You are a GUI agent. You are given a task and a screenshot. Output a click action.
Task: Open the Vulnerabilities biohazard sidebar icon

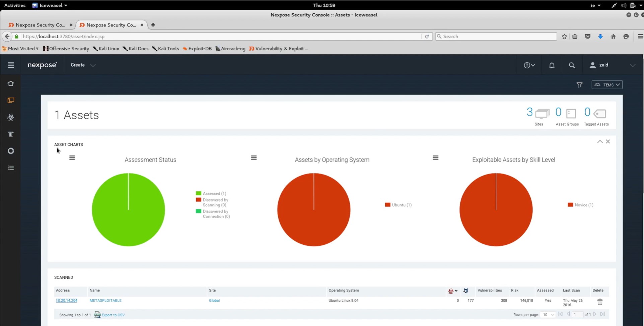[x=11, y=117]
